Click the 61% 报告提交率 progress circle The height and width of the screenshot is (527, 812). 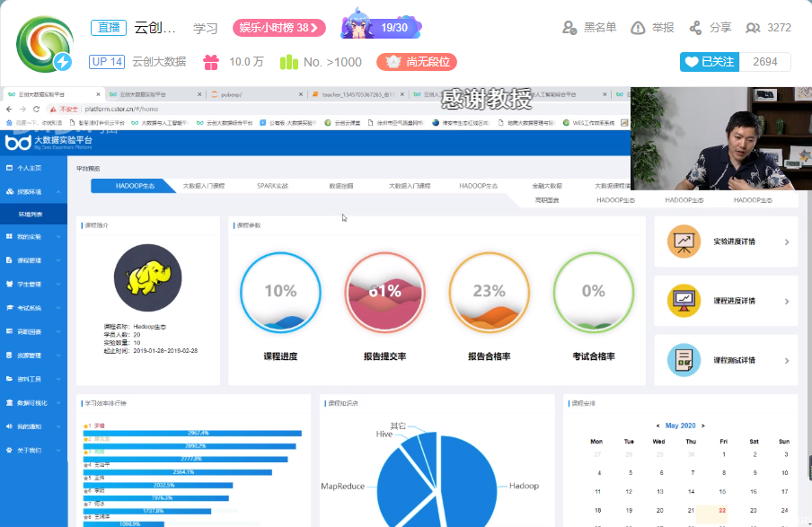[384, 293]
